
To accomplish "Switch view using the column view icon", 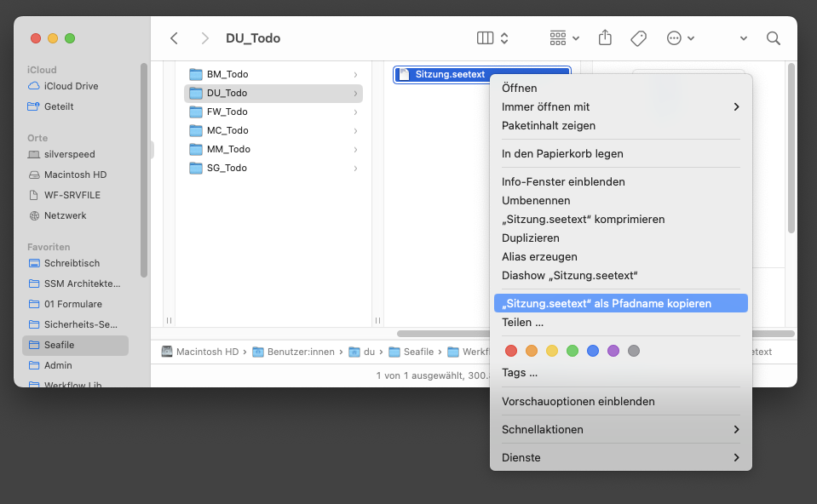I will click(x=486, y=38).
